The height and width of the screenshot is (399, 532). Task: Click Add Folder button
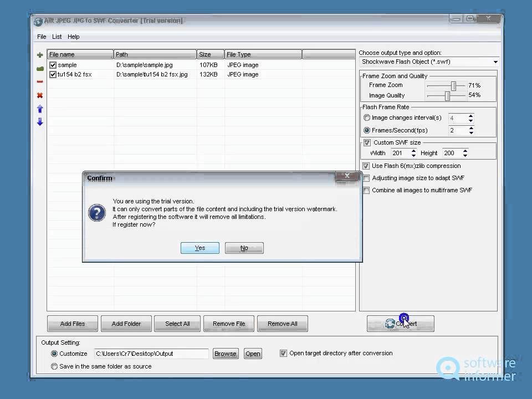126,324
